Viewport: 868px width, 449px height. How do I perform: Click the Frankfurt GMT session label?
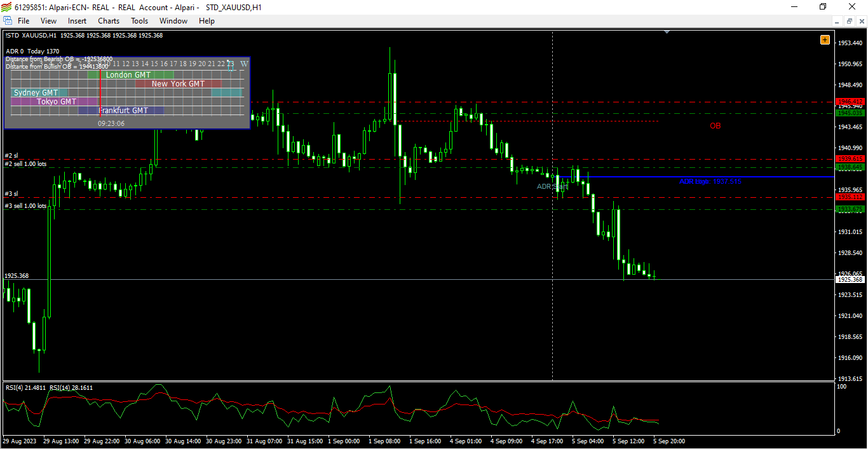[x=123, y=111]
